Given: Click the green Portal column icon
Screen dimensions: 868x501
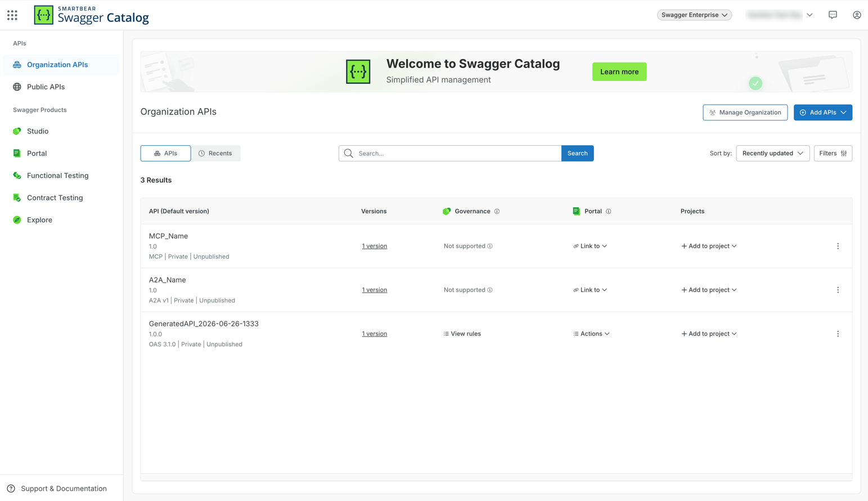Looking at the screenshot, I should [576, 211].
